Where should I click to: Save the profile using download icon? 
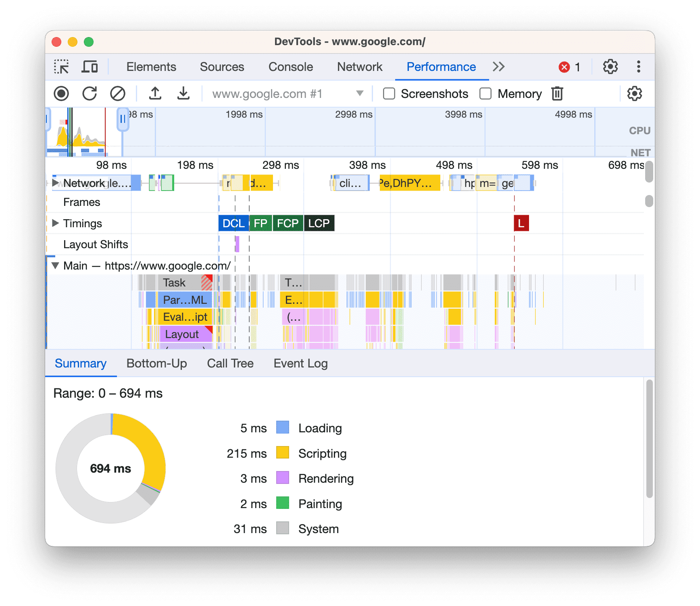[183, 93]
